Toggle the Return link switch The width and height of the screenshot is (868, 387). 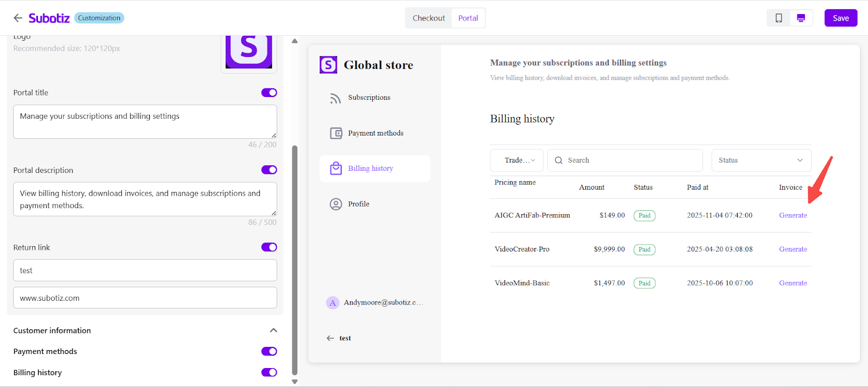tap(269, 247)
